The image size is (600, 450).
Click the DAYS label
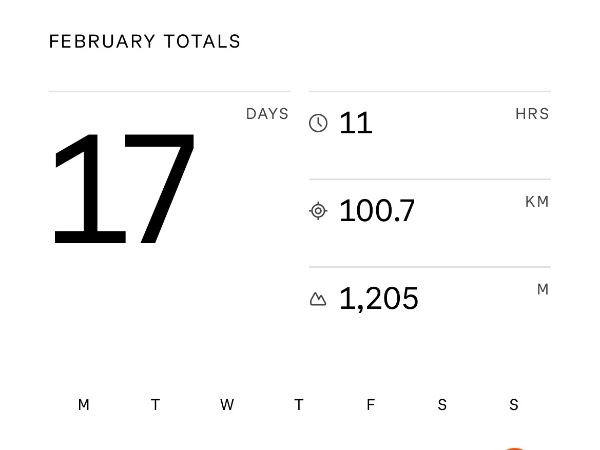pyautogui.click(x=267, y=114)
